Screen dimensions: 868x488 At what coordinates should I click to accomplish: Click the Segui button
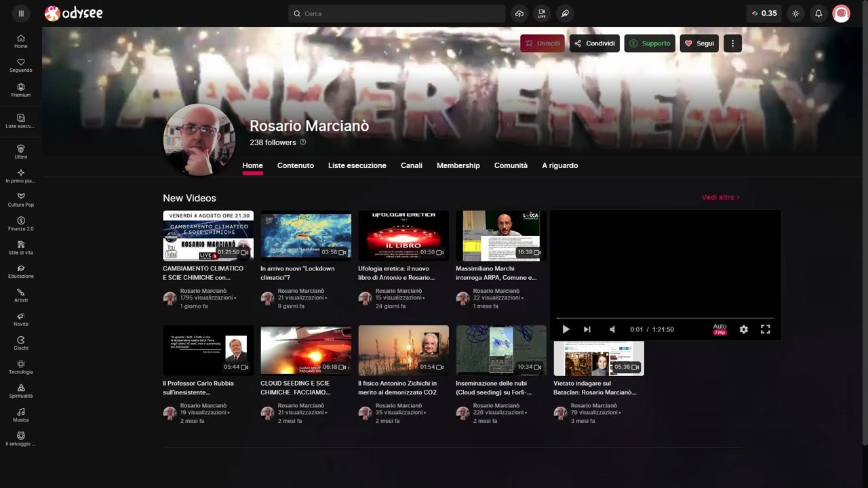699,43
